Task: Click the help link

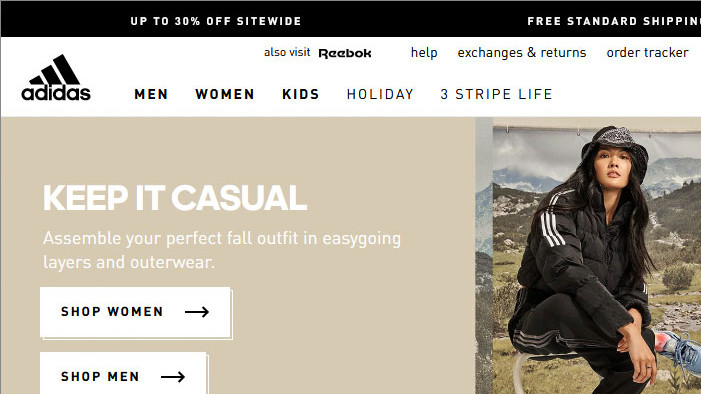Action: 424,53
